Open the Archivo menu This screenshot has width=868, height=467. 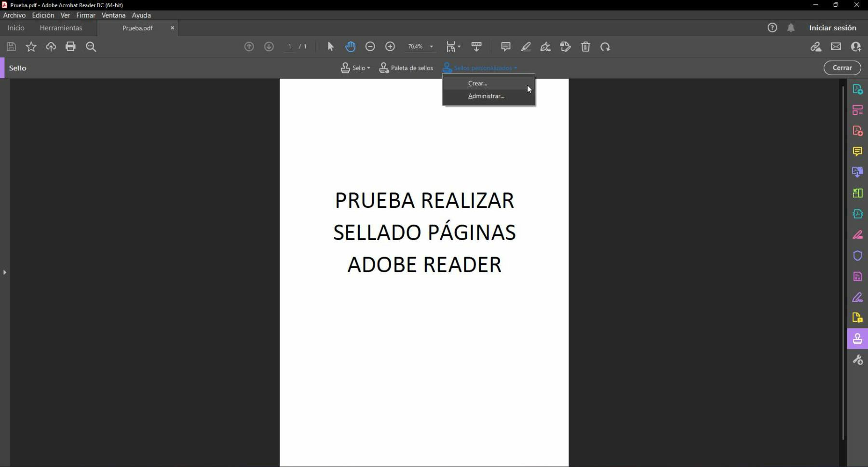pyautogui.click(x=14, y=15)
